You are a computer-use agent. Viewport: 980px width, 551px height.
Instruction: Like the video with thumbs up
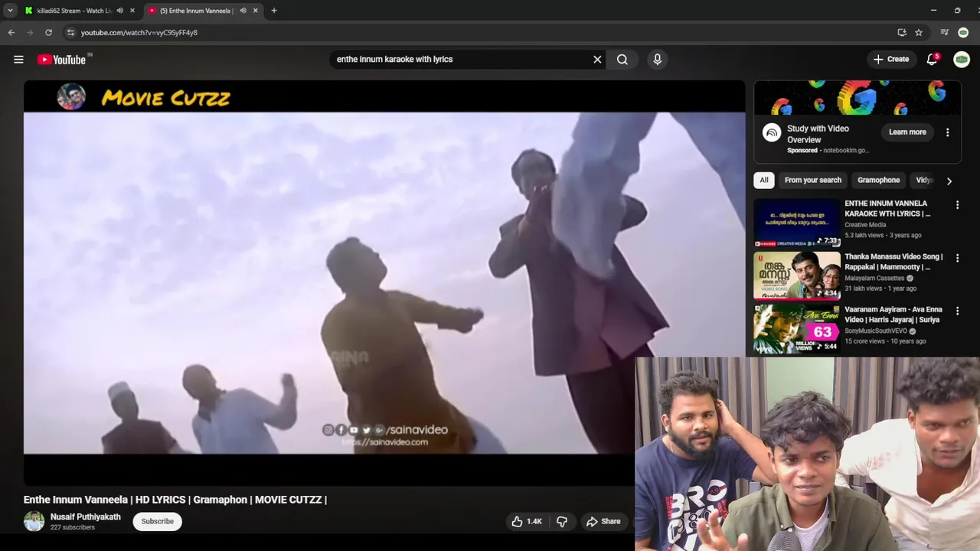tap(526, 521)
